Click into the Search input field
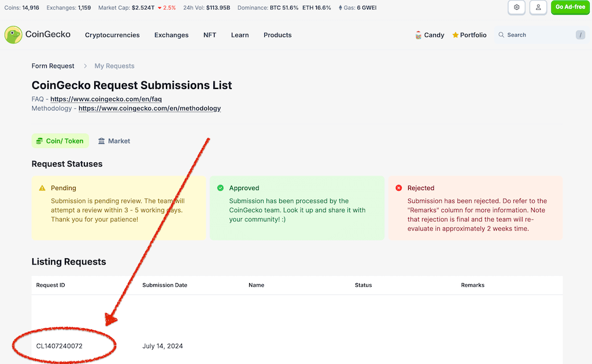 pyautogui.click(x=540, y=35)
